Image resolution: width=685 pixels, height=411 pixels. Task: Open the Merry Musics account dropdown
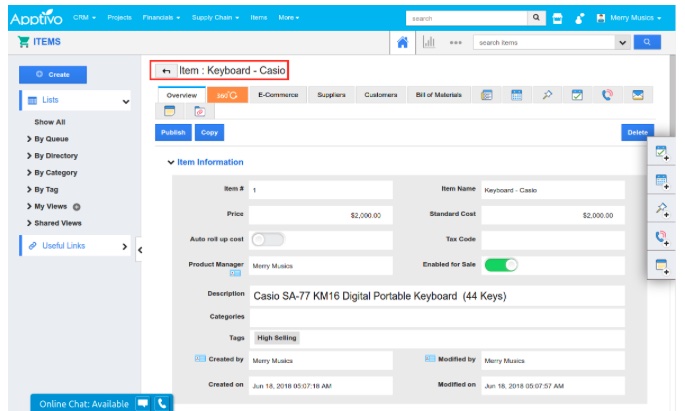coord(636,18)
